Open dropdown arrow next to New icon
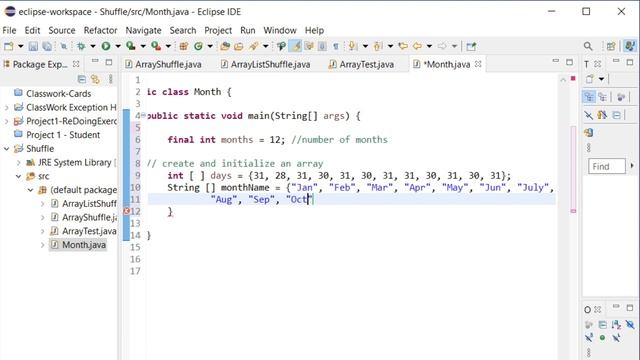The width and height of the screenshot is (640, 360). [x=20, y=47]
